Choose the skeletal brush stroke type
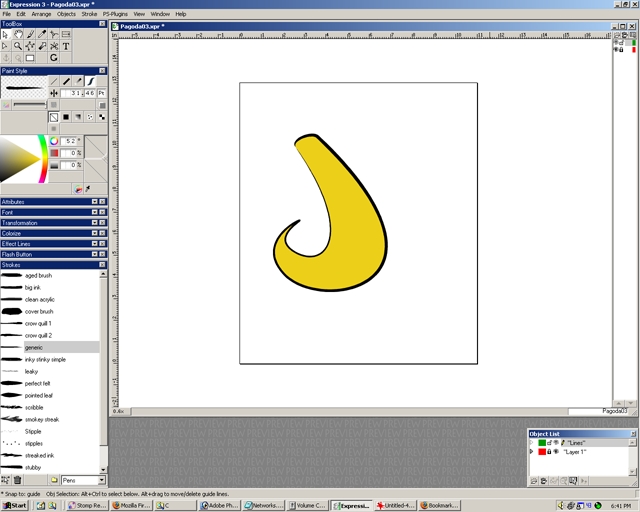640x512 pixels. (90, 81)
